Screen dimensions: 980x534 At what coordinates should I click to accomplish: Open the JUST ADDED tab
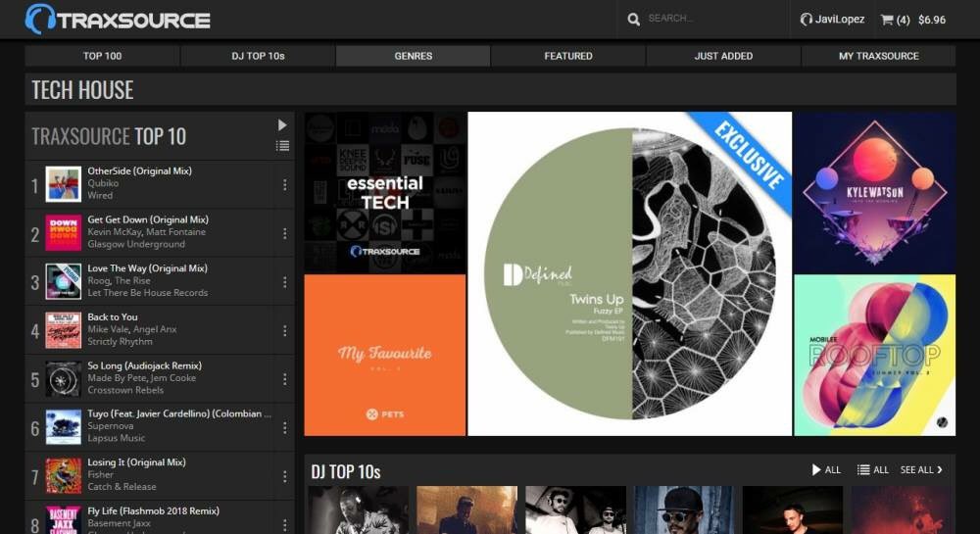[x=723, y=56]
